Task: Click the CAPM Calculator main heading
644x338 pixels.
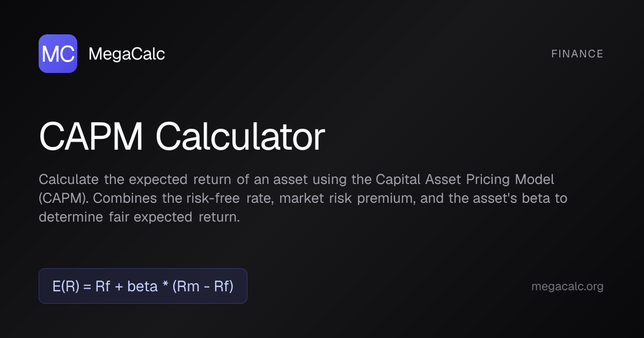Action: 182,137
